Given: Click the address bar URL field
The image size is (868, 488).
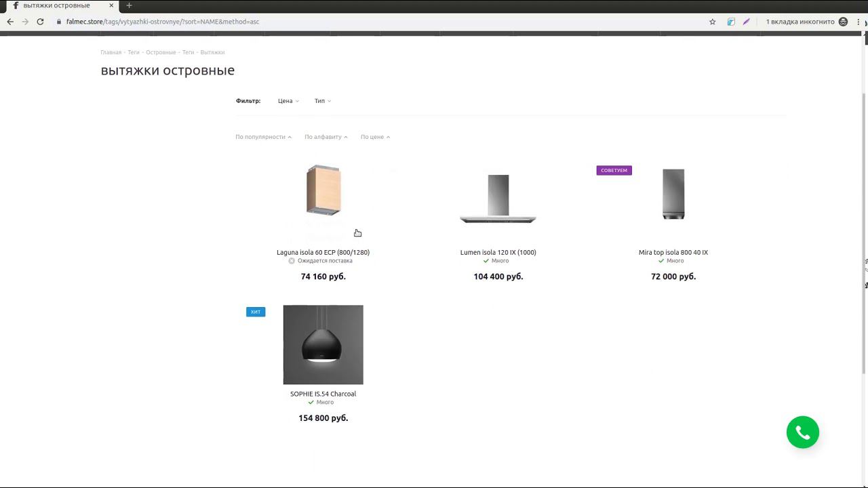Looking at the screenshot, I should tap(380, 22).
